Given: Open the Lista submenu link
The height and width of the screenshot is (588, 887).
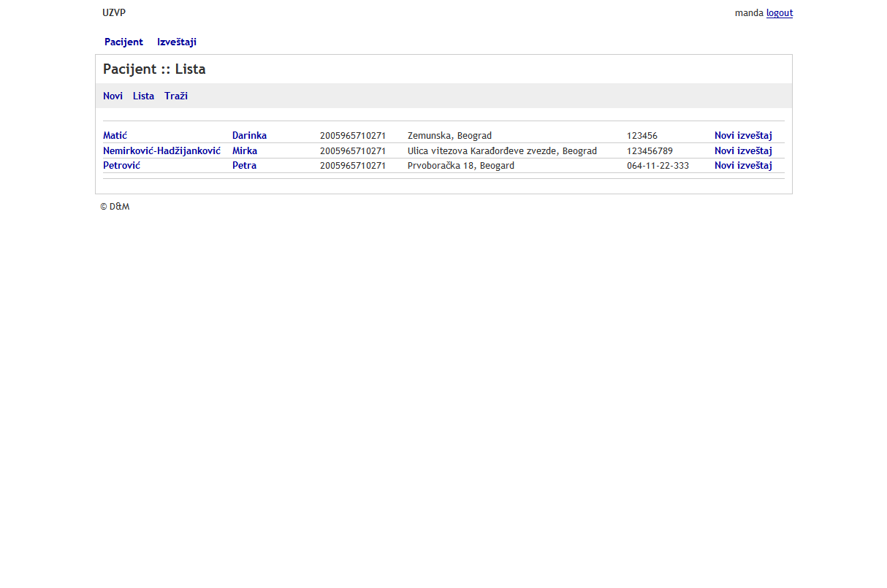Looking at the screenshot, I should (x=143, y=96).
